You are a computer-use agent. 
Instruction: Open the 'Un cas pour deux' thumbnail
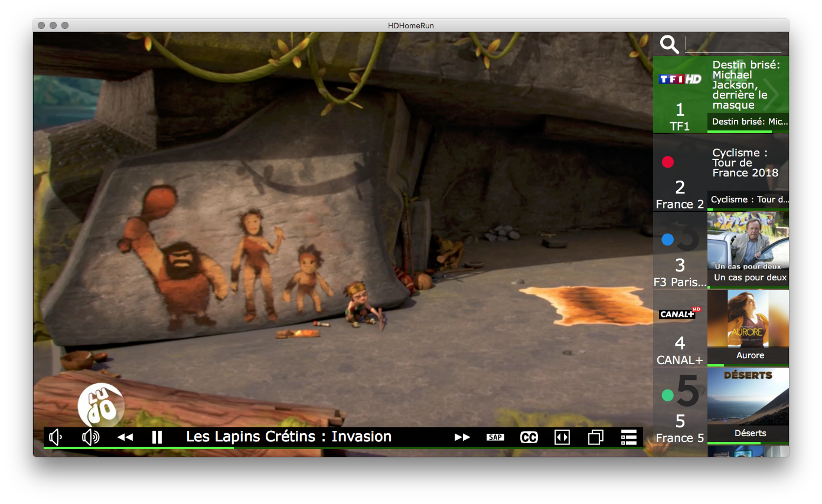coord(748,241)
